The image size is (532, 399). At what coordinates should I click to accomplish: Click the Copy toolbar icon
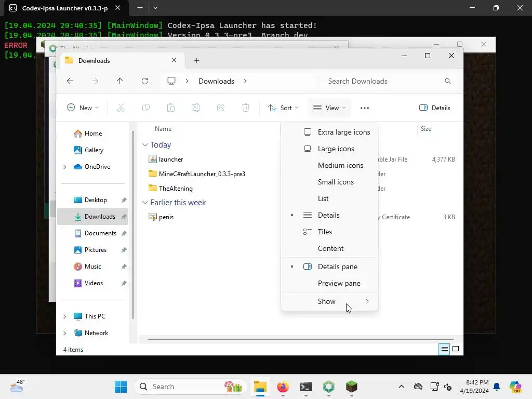[146, 108]
